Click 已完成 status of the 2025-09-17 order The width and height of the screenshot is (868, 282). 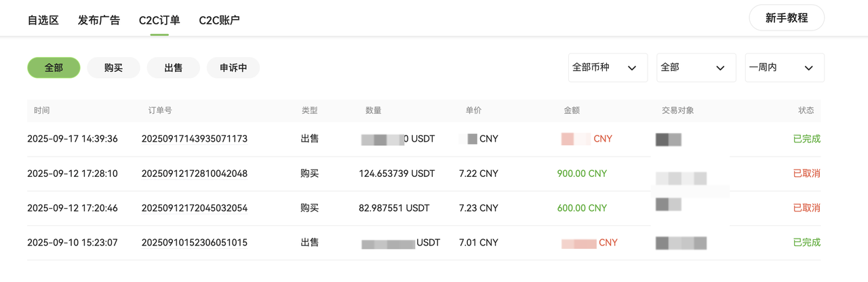click(x=806, y=139)
